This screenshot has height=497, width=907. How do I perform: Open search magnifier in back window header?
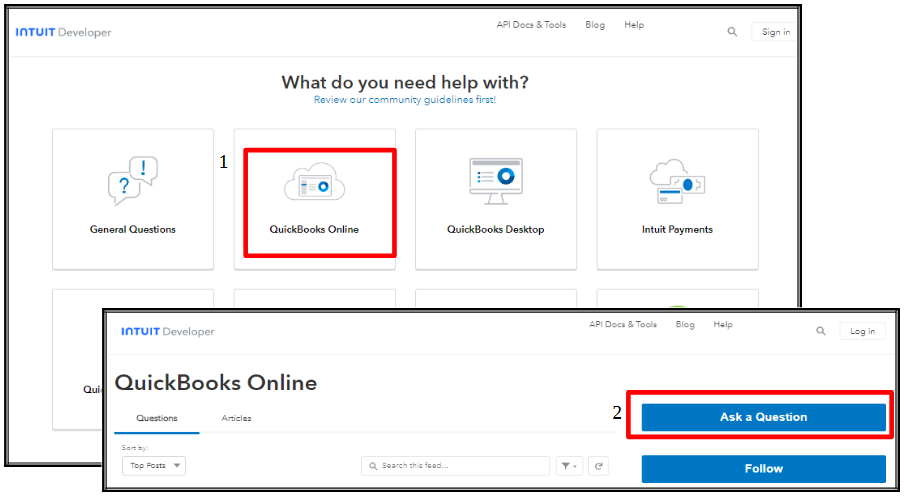pos(732,32)
